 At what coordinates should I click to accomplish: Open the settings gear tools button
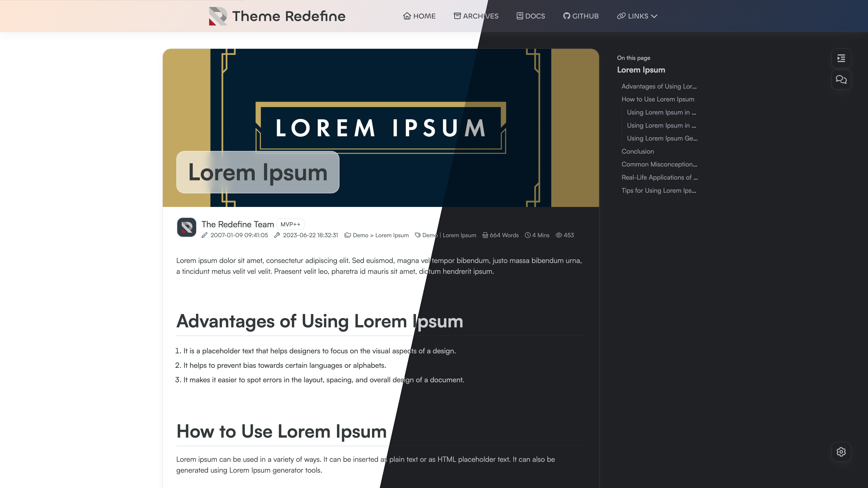coord(841,452)
